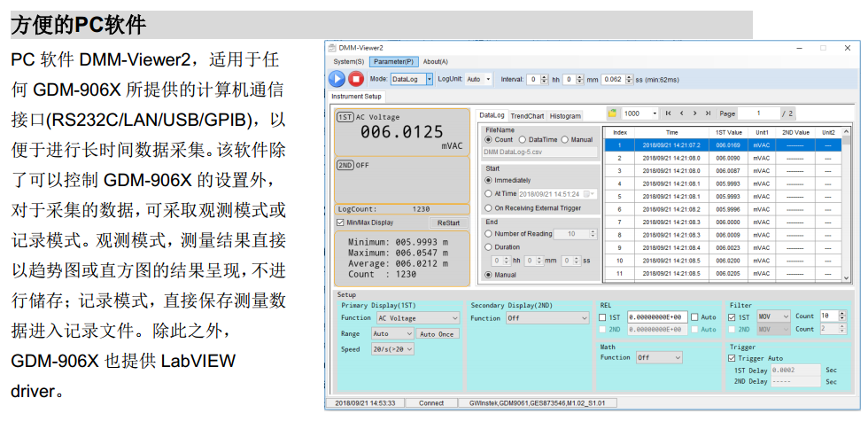This screenshot has width=868, height=437.
Task: Select the Count filename radio button
Action: (x=488, y=139)
